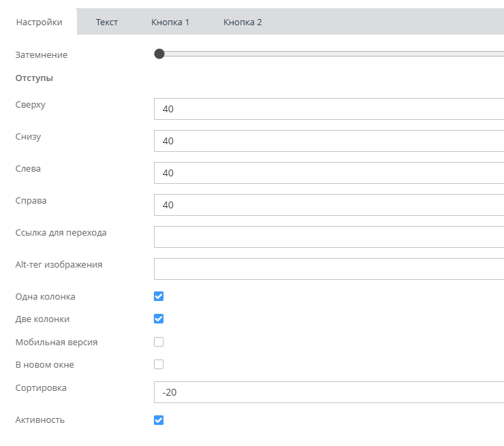Open the Настройки tab
This screenshot has width=504, height=446.
[x=39, y=22]
